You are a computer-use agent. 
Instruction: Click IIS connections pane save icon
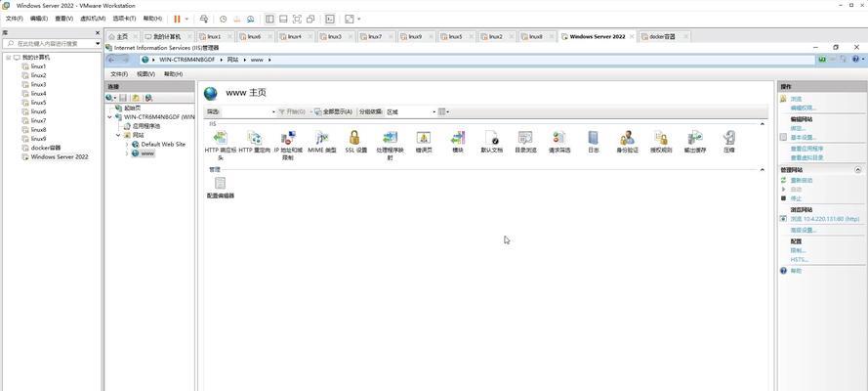(x=123, y=98)
